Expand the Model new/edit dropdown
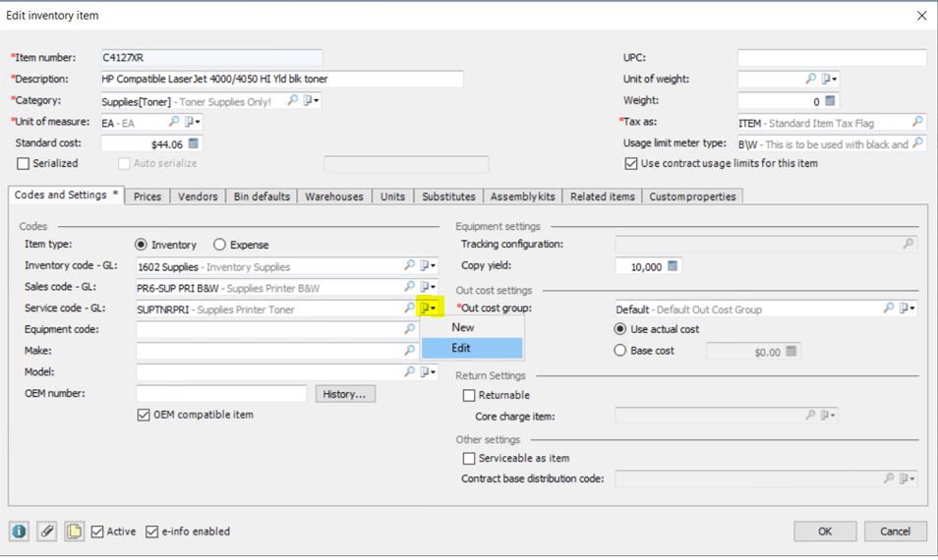The image size is (938, 560). (428, 371)
